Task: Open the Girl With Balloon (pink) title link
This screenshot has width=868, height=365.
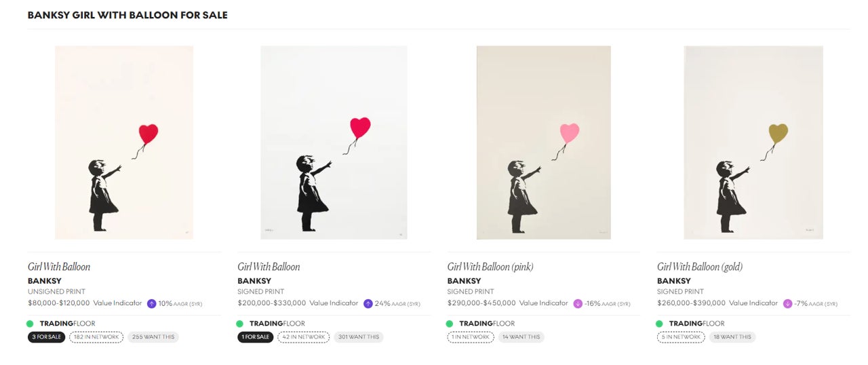Action: 490,267
